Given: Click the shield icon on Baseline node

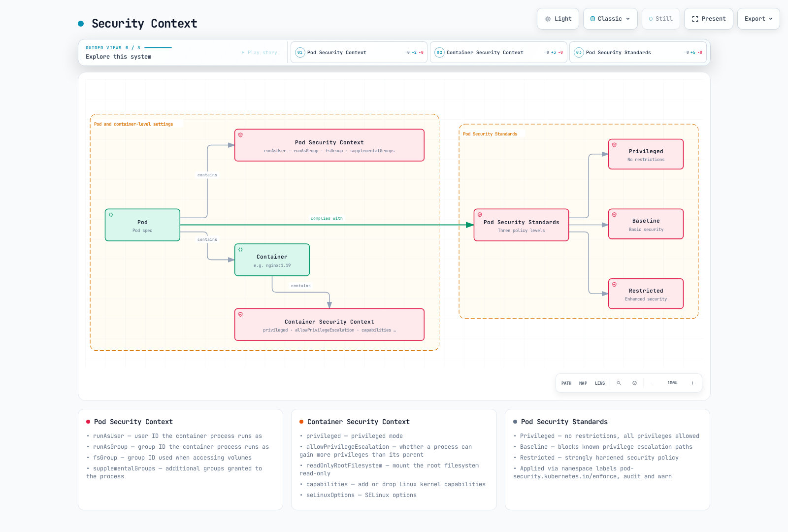Looking at the screenshot, I should (614, 214).
